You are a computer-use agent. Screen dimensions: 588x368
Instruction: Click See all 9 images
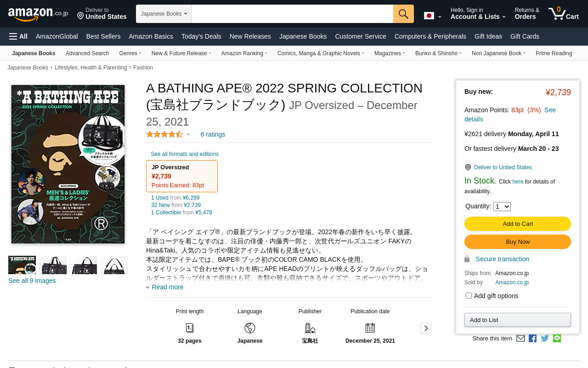coord(32,281)
